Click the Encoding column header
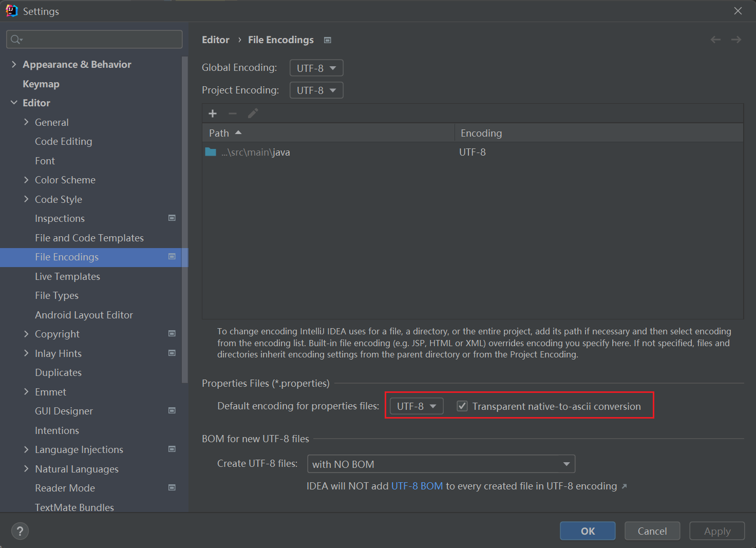Viewport: 756px width, 548px height. (599, 133)
